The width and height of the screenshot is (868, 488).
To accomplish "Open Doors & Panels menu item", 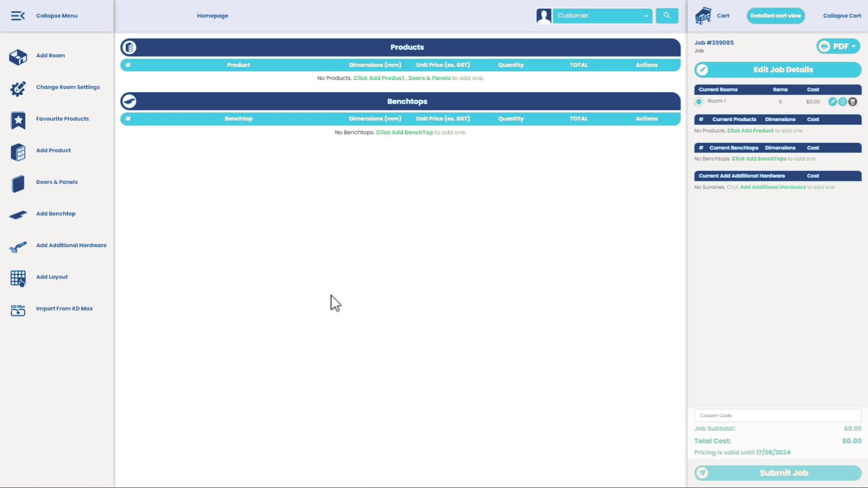I will pos(57,182).
